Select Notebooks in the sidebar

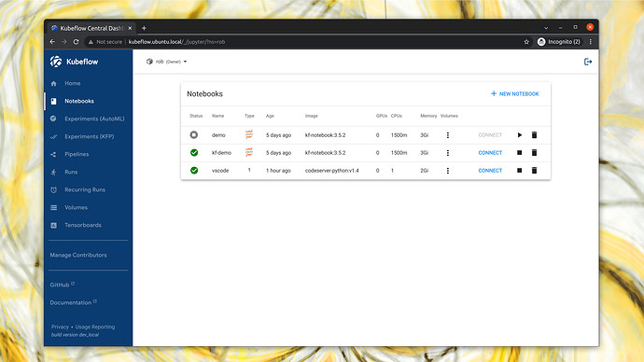78,101
